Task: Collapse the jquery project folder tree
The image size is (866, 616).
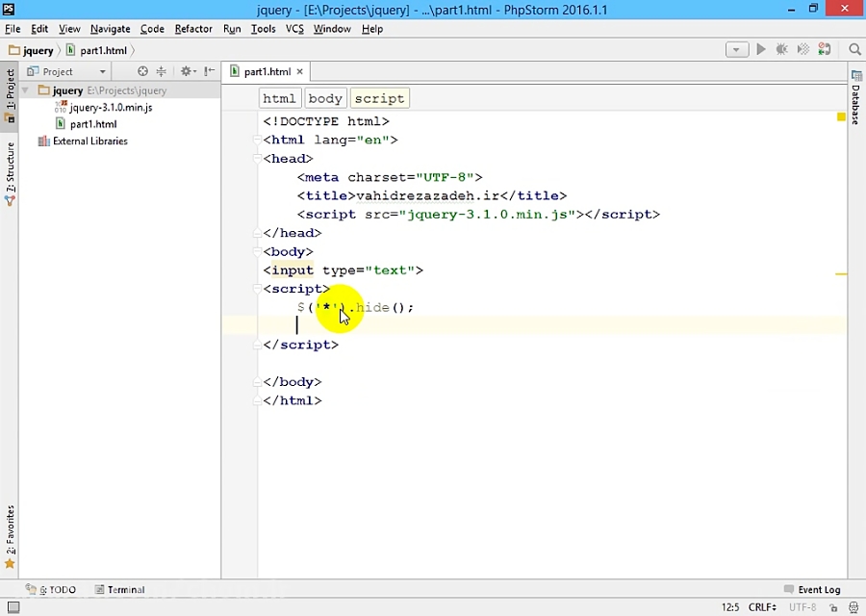Action: [x=26, y=90]
